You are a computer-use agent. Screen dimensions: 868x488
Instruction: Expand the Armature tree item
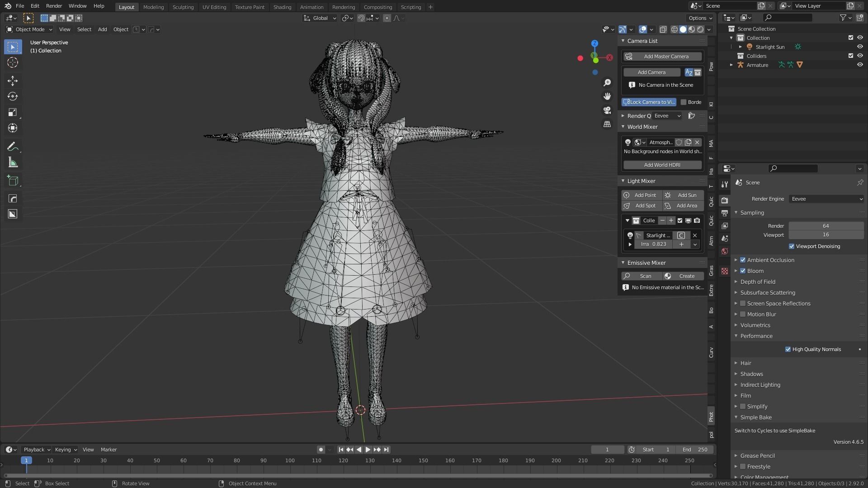click(731, 65)
